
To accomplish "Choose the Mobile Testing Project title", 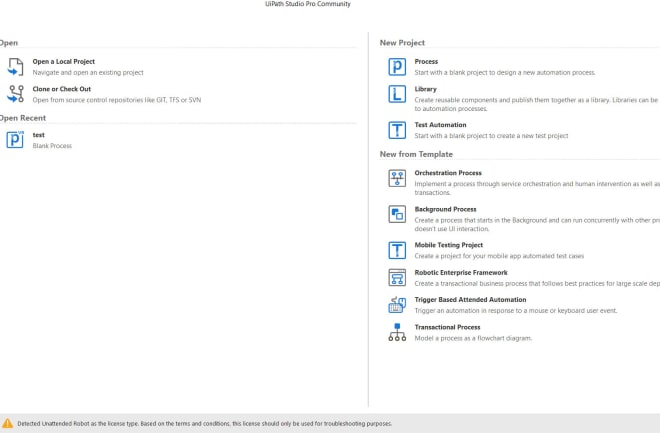I will (449, 245).
